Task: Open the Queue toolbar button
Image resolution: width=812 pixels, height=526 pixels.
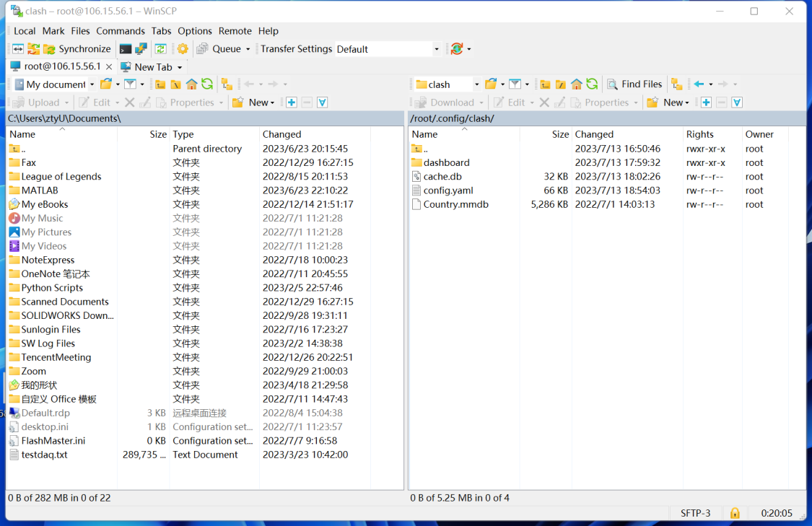Action: pos(219,48)
